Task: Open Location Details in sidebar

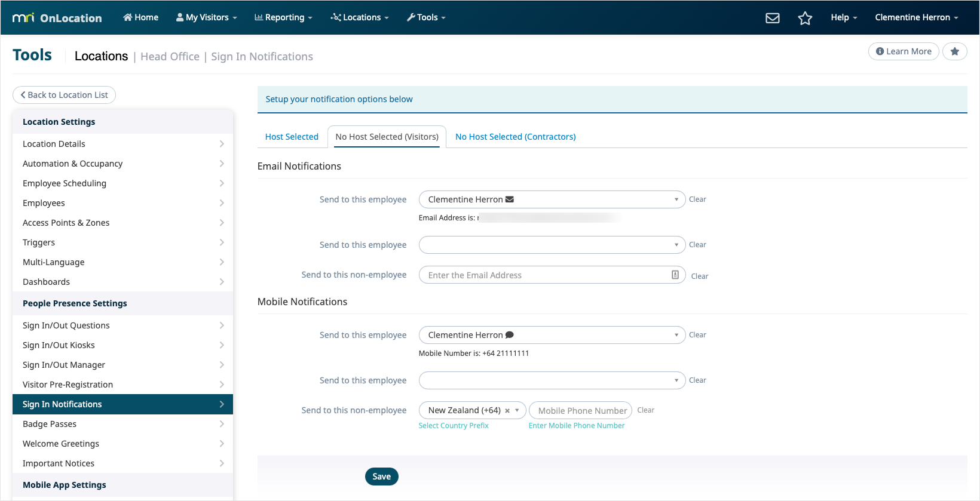Action: coord(122,144)
